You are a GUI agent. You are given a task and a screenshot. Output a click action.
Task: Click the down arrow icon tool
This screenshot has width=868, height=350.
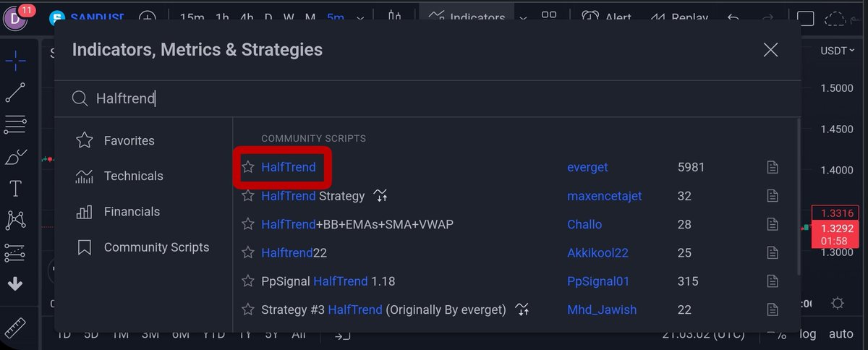pyautogui.click(x=15, y=284)
